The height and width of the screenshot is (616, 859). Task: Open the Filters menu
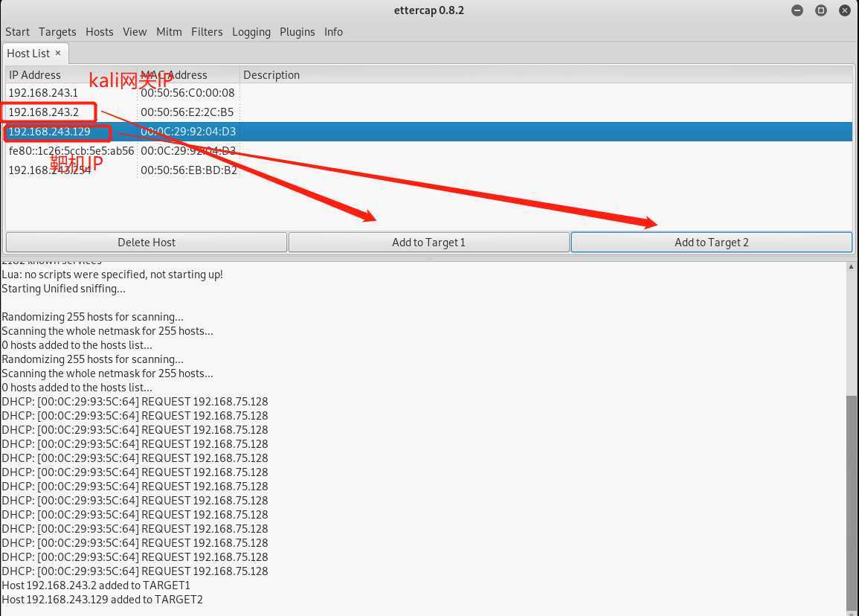[207, 32]
